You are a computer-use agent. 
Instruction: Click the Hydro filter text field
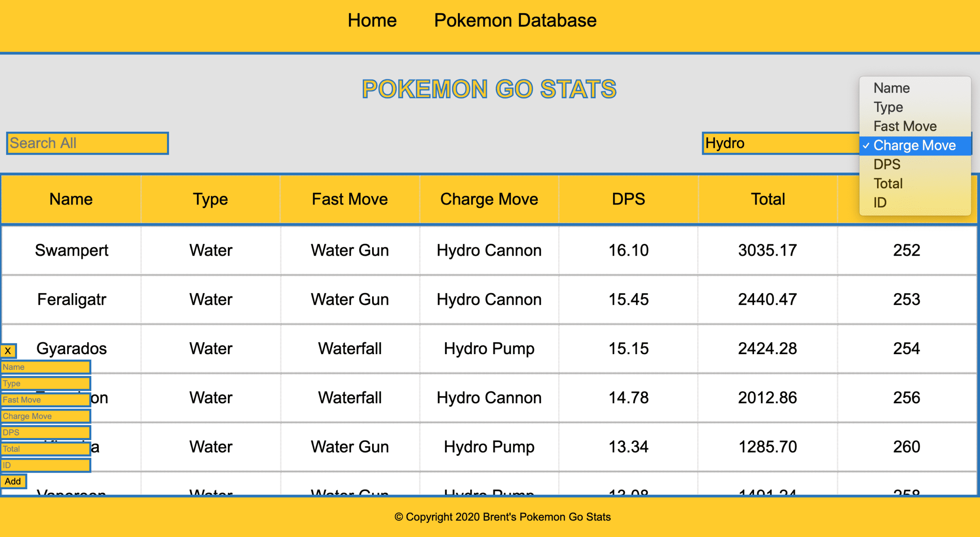781,143
